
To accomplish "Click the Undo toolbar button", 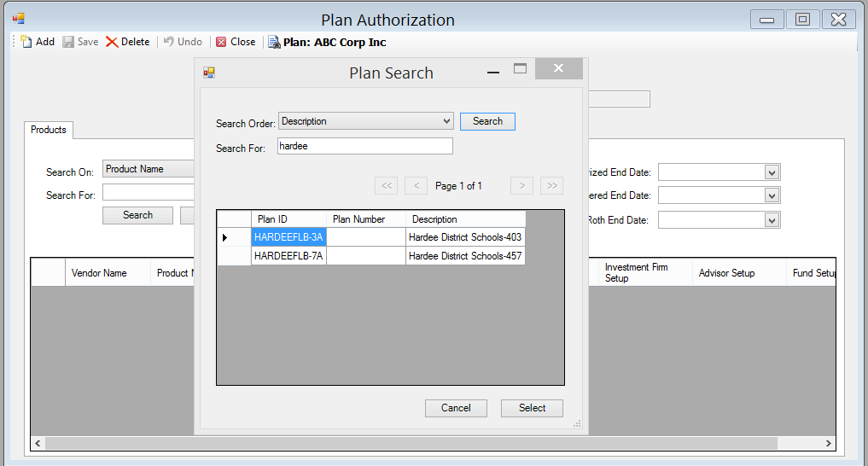I will 183,42.
